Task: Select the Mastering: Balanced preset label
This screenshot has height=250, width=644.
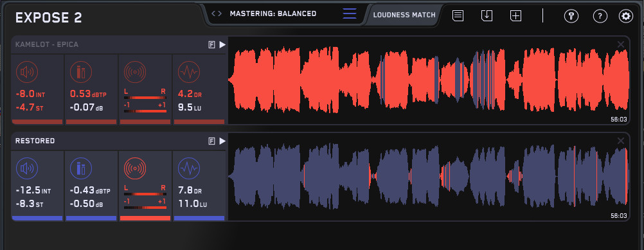Action: click(273, 13)
